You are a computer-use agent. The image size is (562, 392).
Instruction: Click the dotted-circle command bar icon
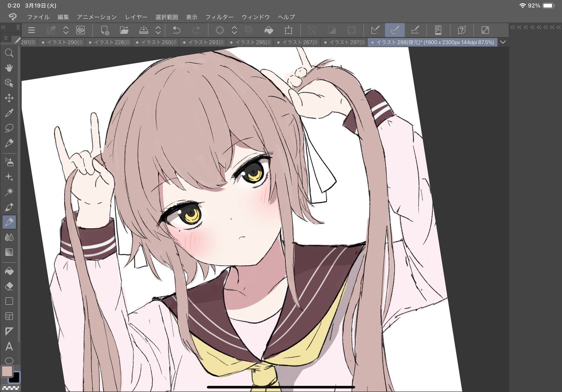pyautogui.click(x=220, y=30)
